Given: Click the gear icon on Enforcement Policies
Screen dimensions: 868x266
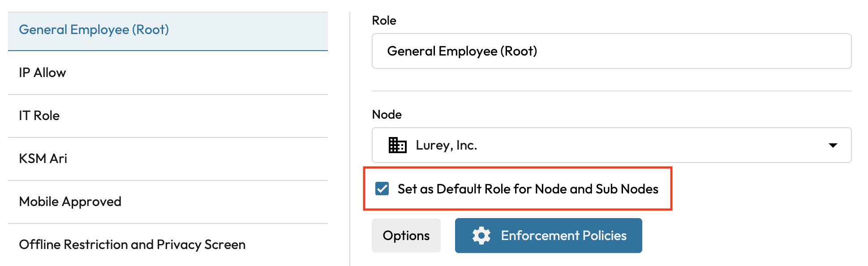Looking at the screenshot, I should click(481, 236).
